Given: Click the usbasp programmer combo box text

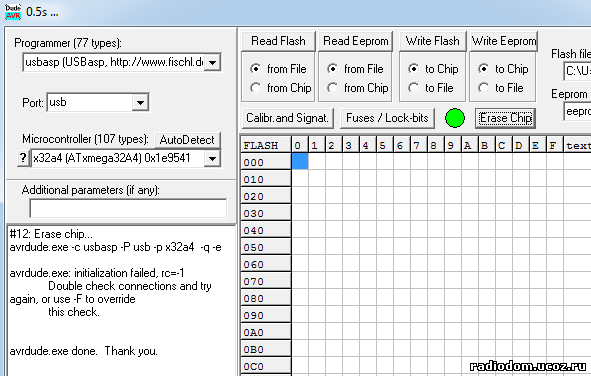Looking at the screenshot, I should [114, 62].
